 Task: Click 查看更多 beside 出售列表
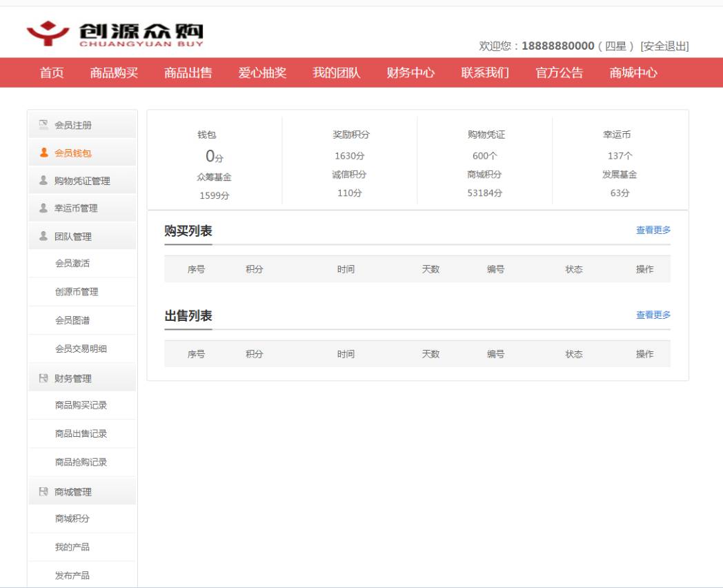[653, 315]
